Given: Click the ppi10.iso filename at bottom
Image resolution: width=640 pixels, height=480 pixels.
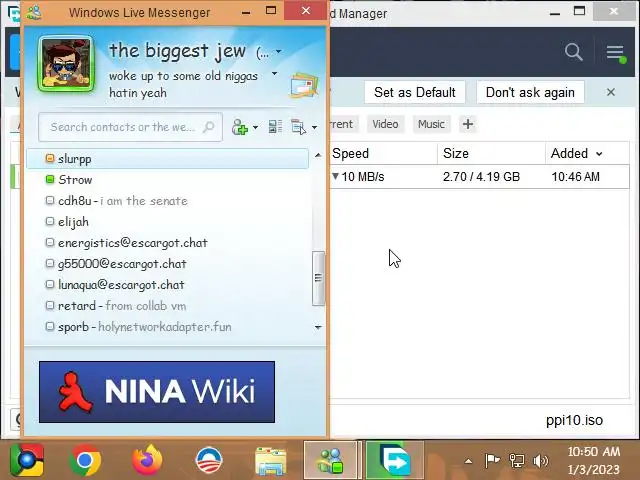Looking at the screenshot, I should tap(574, 420).
